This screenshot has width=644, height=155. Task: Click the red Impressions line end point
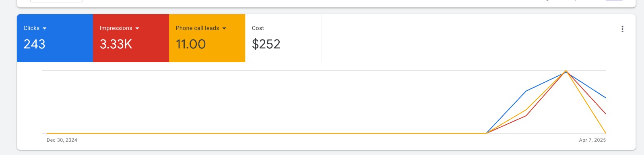tap(605, 114)
